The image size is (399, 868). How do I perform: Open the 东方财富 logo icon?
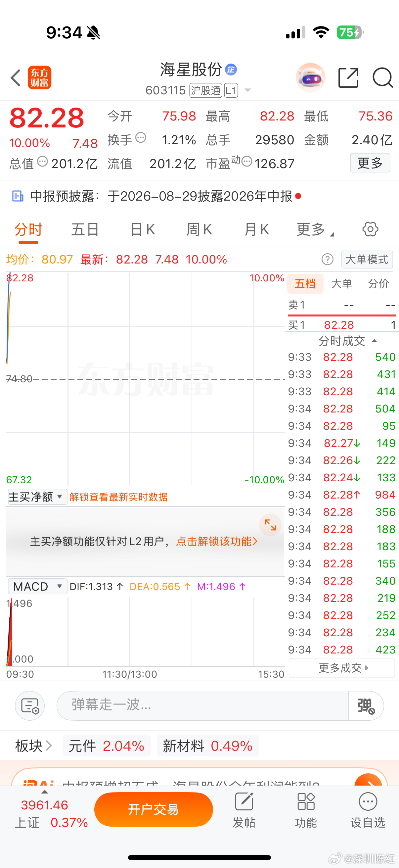point(39,77)
